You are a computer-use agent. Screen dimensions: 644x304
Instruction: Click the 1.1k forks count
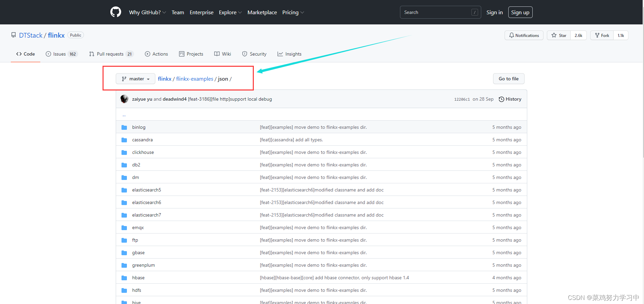[621, 35]
